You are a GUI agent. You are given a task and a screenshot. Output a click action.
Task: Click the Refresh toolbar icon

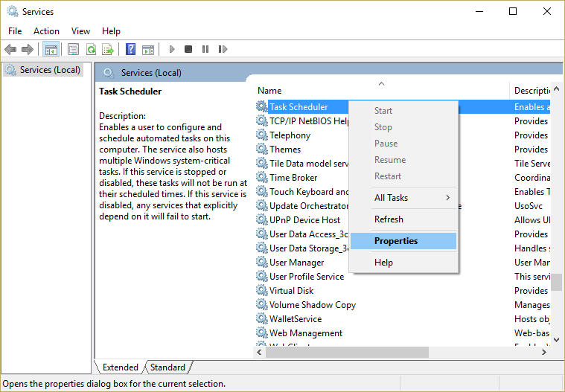(x=91, y=50)
